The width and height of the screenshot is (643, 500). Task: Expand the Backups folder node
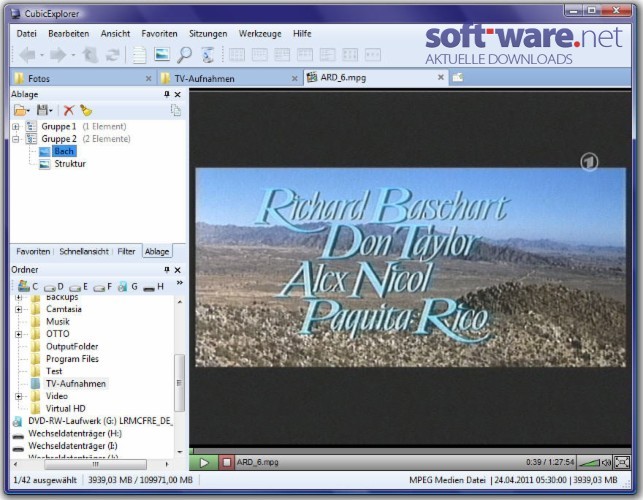(18, 297)
